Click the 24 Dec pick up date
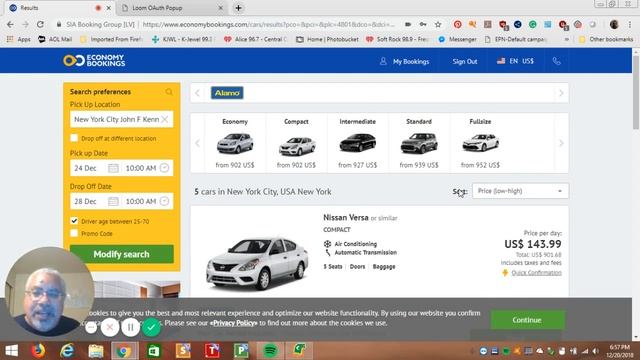The height and width of the screenshot is (360, 640). (x=85, y=168)
